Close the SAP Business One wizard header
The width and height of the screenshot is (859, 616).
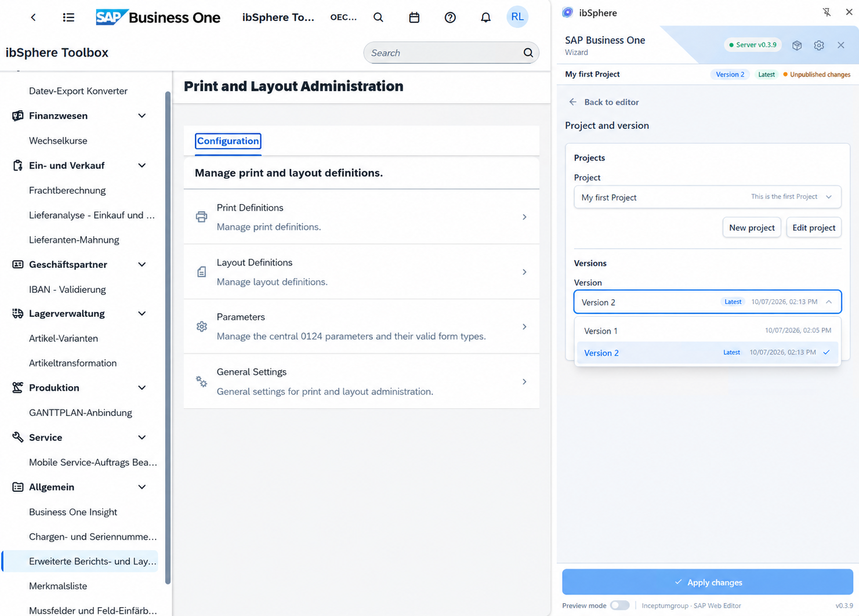pos(841,45)
